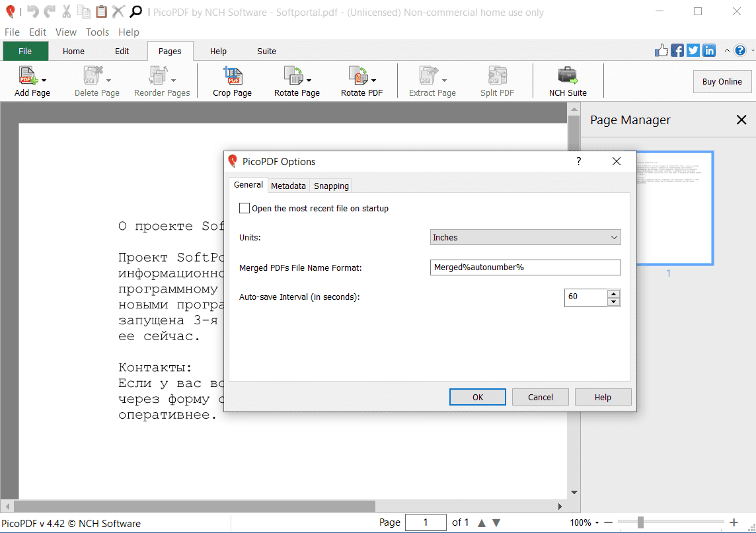
Task: Switch to the Metadata options tab
Action: click(288, 186)
